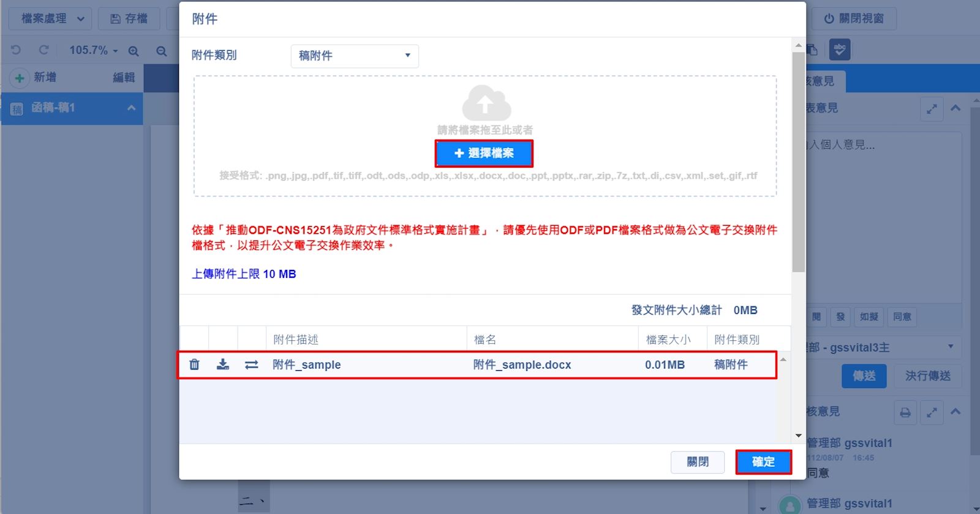Image resolution: width=980 pixels, height=514 pixels.
Task: Click the printer icon in opinions panel
Action: [x=905, y=412]
